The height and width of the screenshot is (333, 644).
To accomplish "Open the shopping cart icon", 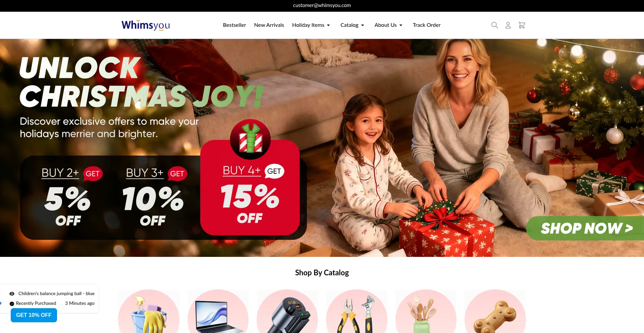I will (x=522, y=25).
